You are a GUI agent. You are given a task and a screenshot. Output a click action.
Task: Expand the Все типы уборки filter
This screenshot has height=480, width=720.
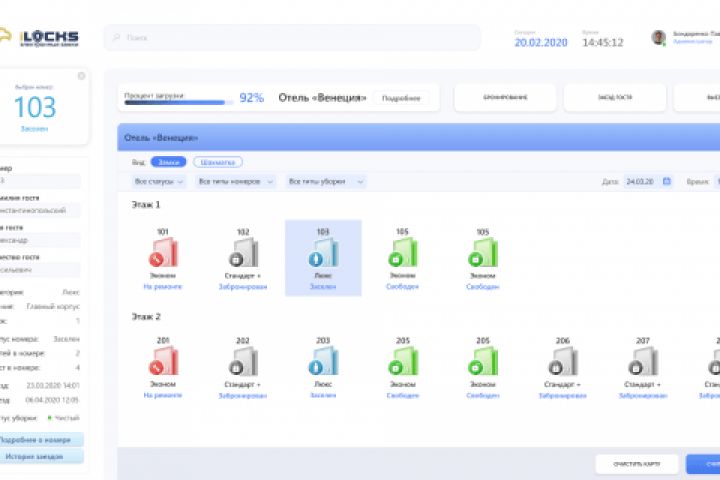326,182
